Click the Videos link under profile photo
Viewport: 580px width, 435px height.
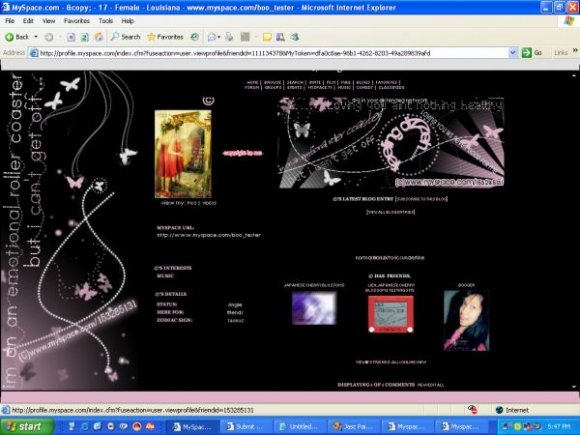[209, 203]
